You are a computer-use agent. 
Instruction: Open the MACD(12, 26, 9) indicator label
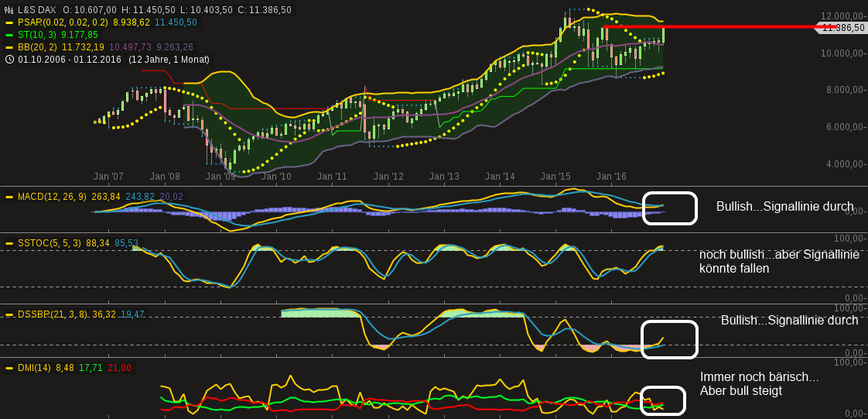53,197
